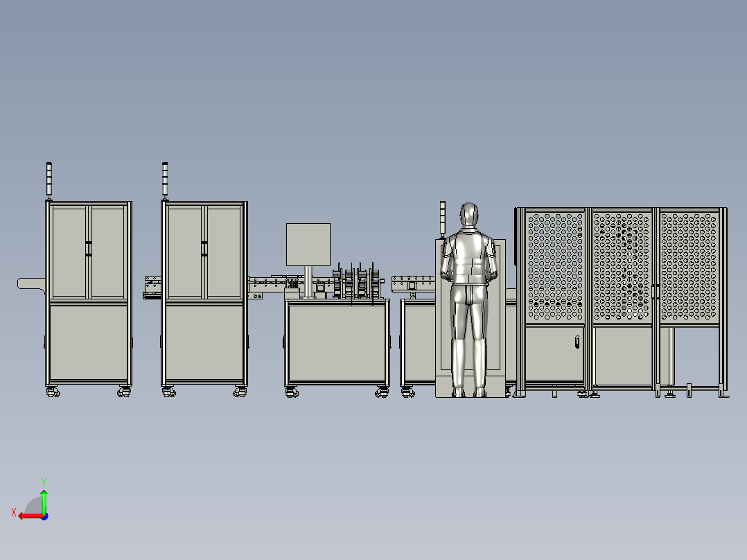Screen dimensions: 747x560
Task: Select the lower front panel of the leftmost cabinet
Action: coord(89,342)
